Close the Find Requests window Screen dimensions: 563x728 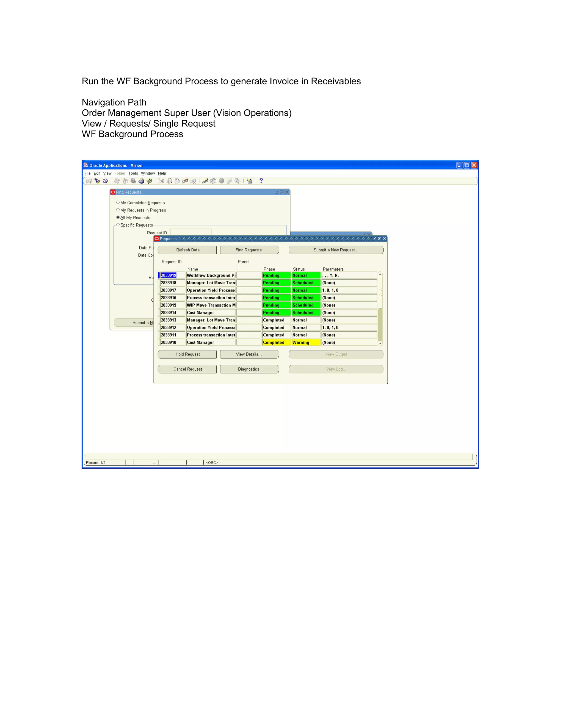click(x=287, y=192)
